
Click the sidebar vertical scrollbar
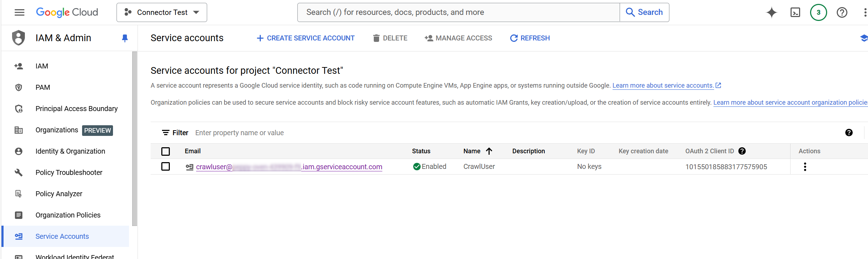coord(135,139)
